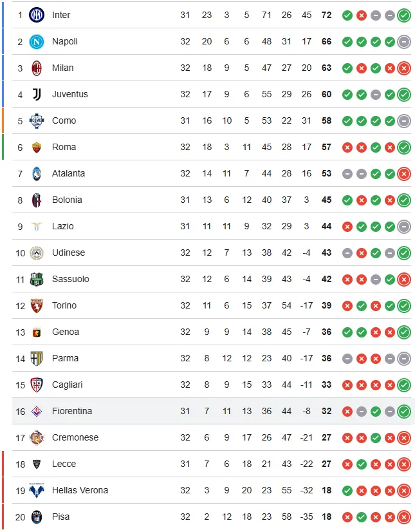Click Juventus's points total 60
The width and height of the screenshot is (415, 532).
(326, 93)
